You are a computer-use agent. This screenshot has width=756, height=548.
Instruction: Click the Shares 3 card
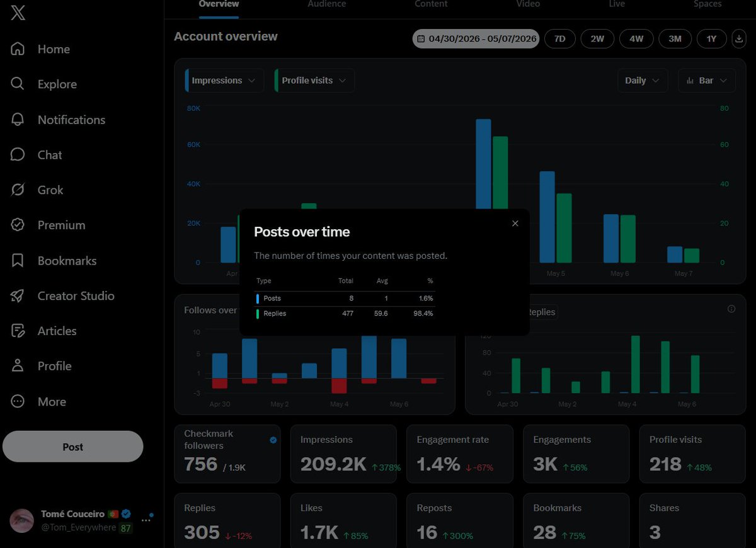pyautogui.click(x=692, y=520)
